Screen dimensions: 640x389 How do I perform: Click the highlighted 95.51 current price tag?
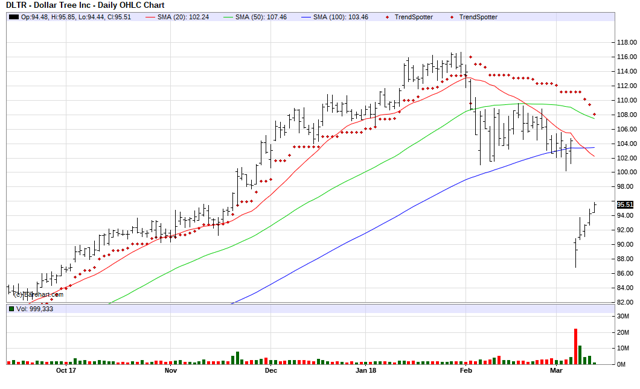pyautogui.click(x=625, y=205)
